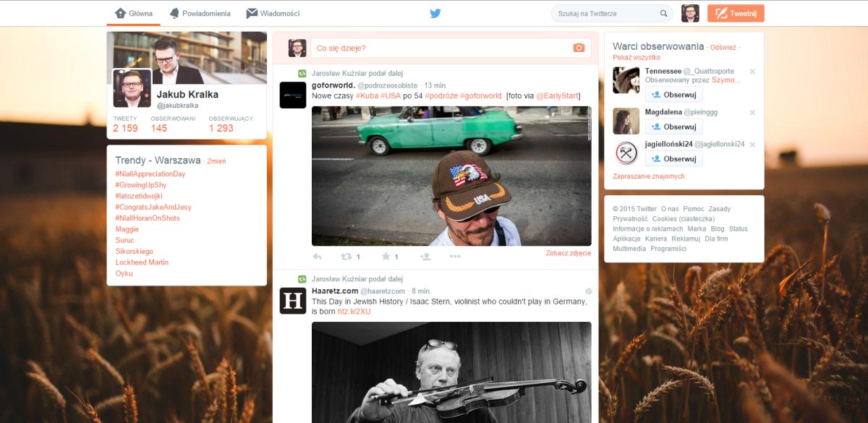
Task: Open the Powiadomienia notifications tab
Action: (x=200, y=13)
